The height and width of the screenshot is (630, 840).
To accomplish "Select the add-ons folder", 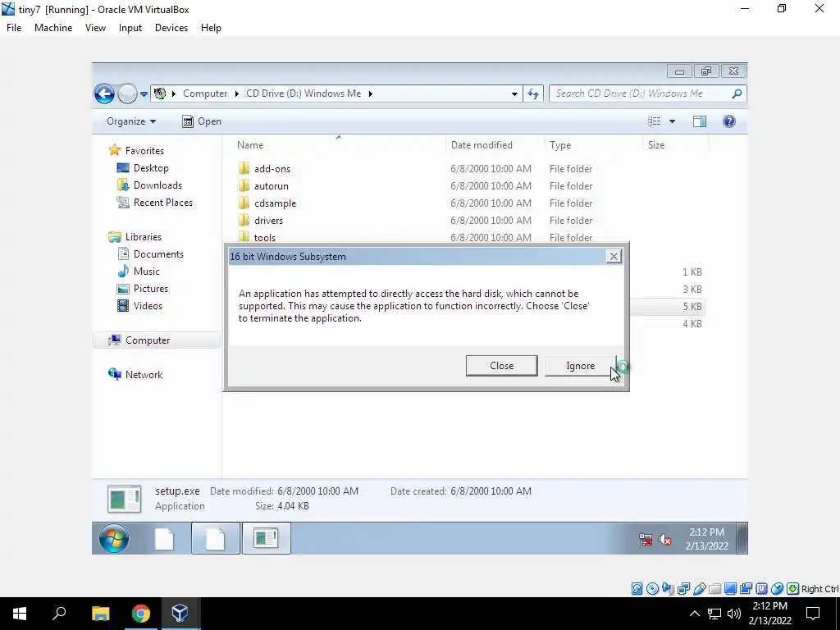I will pos(272,169).
